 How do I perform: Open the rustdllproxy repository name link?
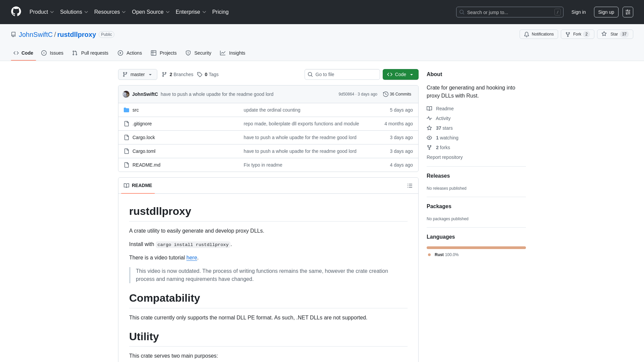pyautogui.click(x=76, y=35)
